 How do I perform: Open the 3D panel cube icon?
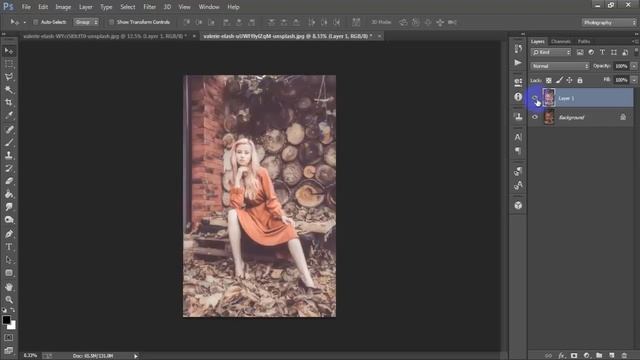click(x=518, y=205)
